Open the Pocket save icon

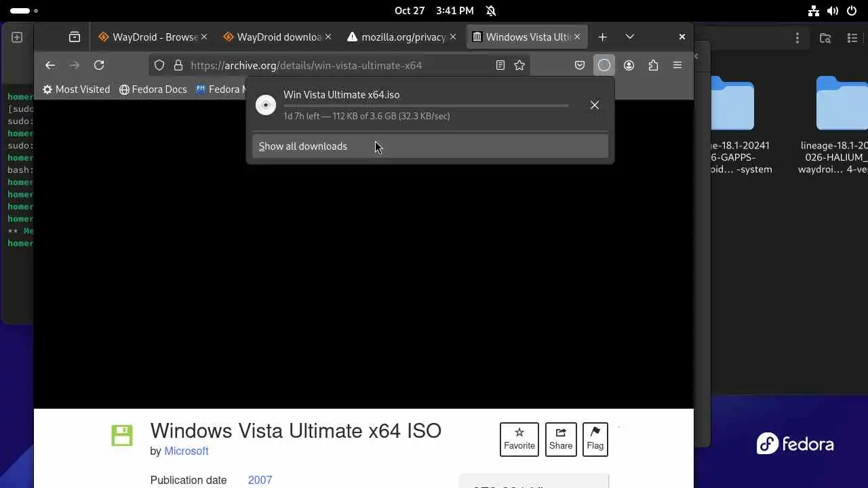[x=580, y=65]
